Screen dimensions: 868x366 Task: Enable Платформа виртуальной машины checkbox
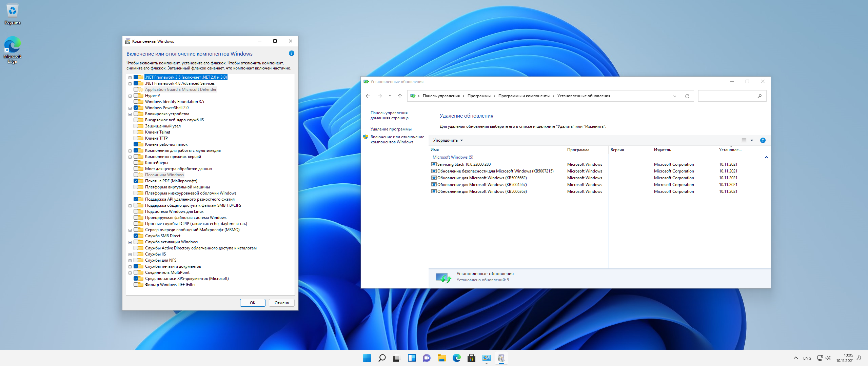coord(136,187)
